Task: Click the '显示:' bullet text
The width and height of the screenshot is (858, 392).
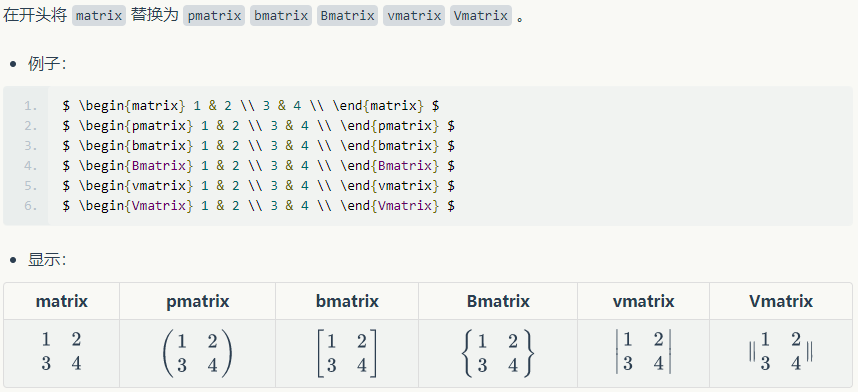Action: [x=47, y=260]
